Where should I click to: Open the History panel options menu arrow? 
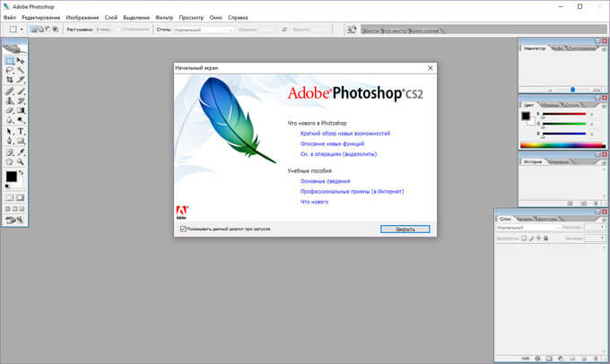coord(604,162)
